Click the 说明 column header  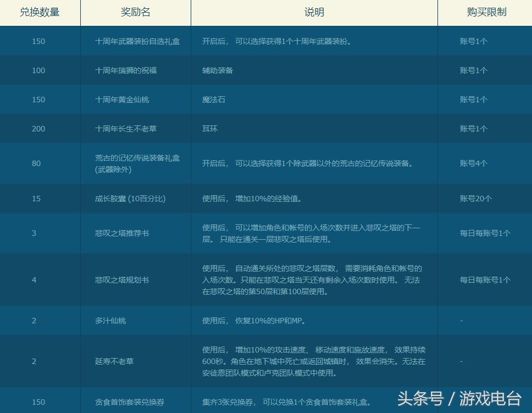(314, 12)
